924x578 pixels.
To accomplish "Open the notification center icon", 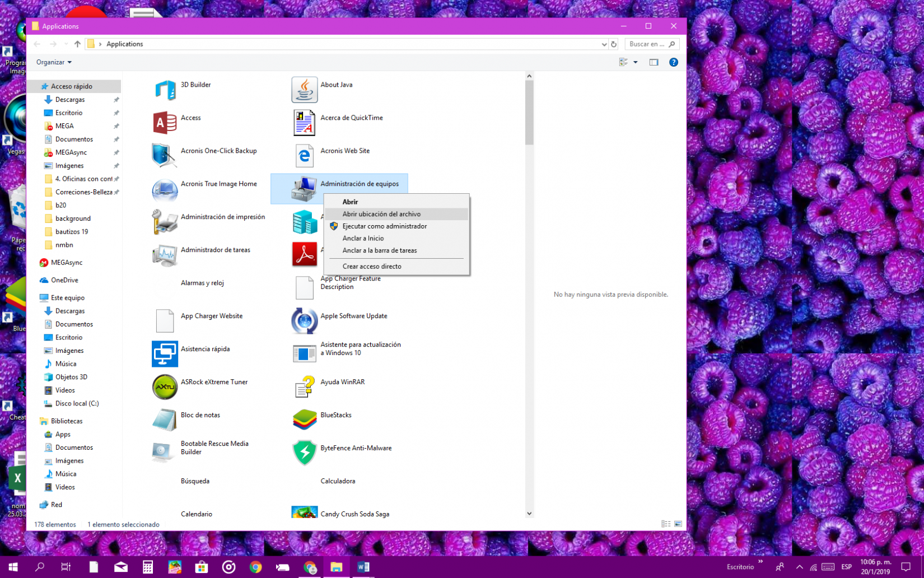I will click(906, 567).
